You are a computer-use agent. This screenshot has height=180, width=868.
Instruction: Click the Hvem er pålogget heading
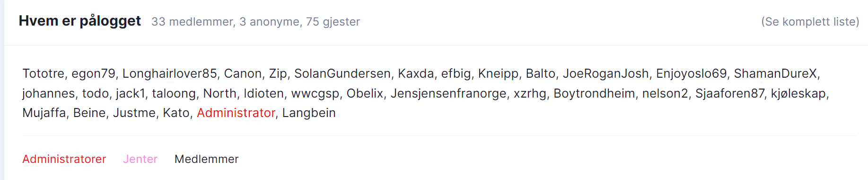(80, 21)
